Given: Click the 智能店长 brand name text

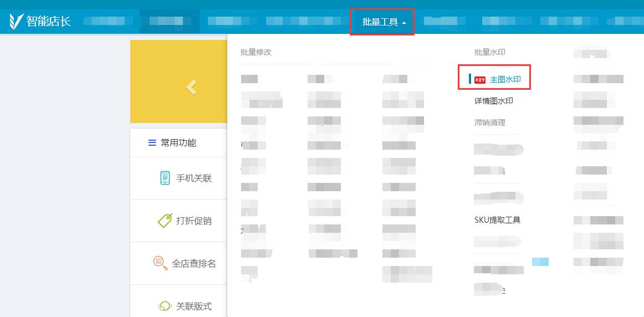Looking at the screenshot, I should pyautogui.click(x=48, y=21).
